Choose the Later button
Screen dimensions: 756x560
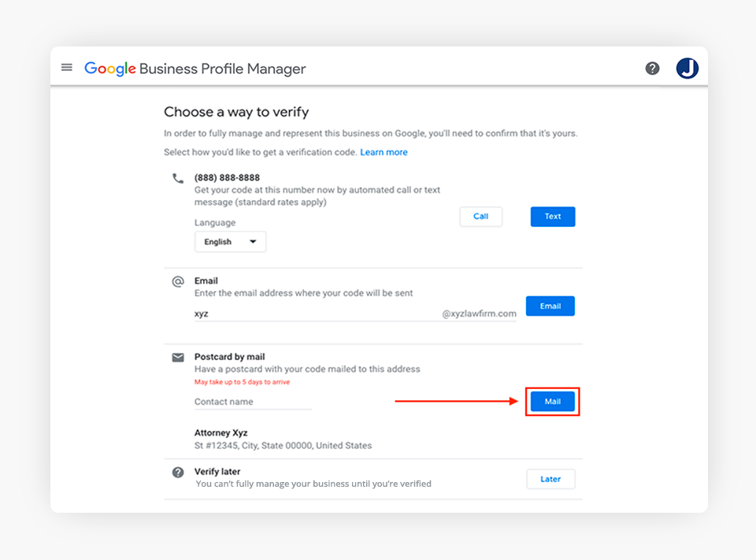[550, 479]
